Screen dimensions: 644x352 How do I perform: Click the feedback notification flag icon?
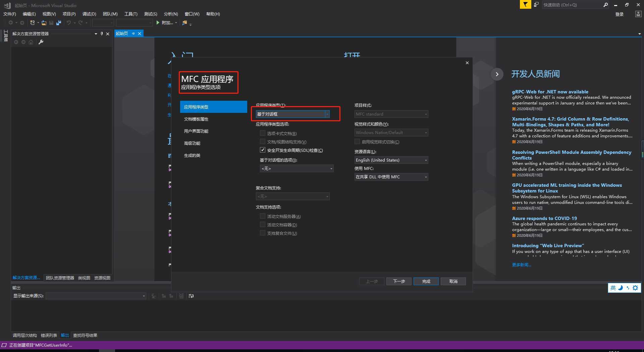pos(525,5)
